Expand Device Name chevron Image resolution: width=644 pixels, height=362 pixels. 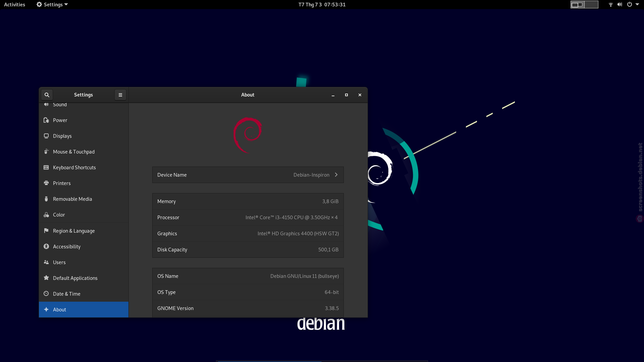[x=336, y=175]
